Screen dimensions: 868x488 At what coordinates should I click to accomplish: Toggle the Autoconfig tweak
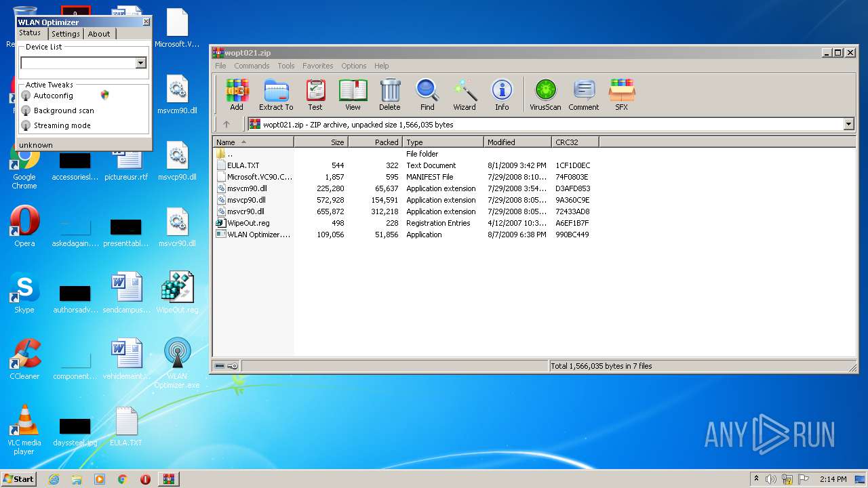point(26,96)
